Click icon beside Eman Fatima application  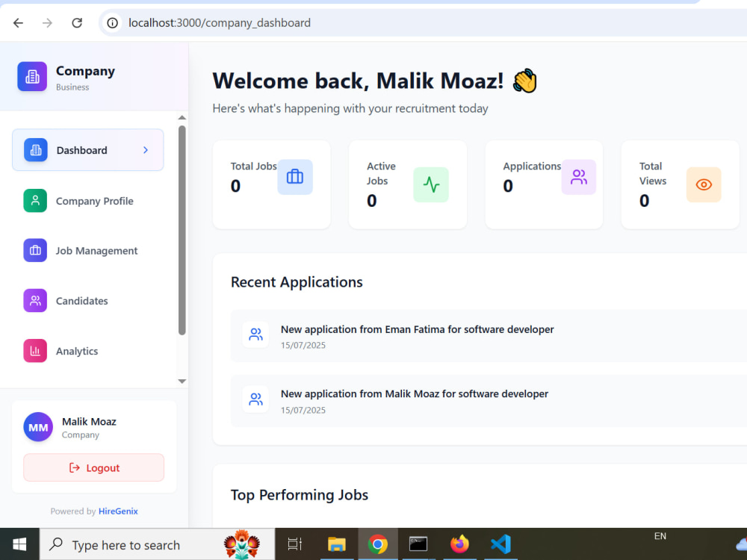point(255,335)
